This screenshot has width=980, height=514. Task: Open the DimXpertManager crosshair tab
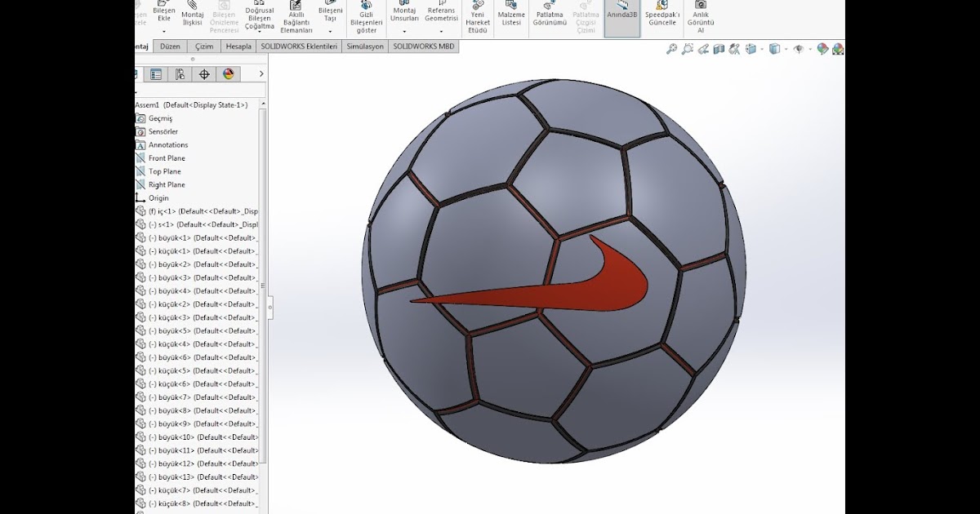point(204,74)
